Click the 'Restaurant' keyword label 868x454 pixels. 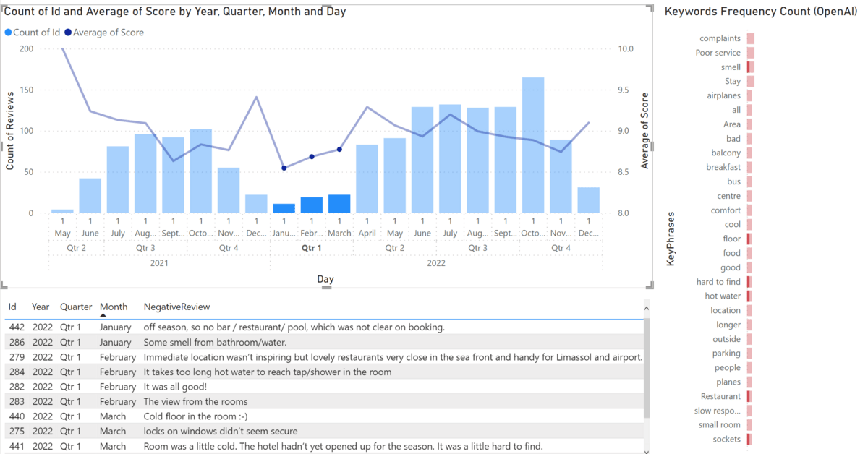click(720, 396)
